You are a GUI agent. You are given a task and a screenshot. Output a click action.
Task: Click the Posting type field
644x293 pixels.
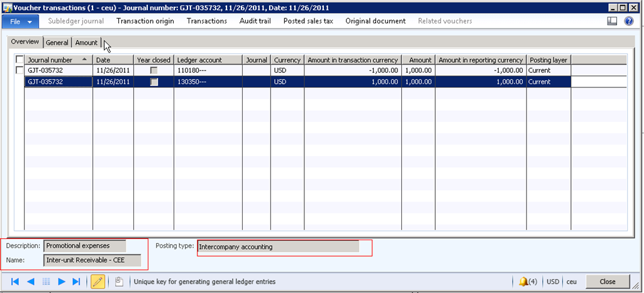tap(277, 246)
